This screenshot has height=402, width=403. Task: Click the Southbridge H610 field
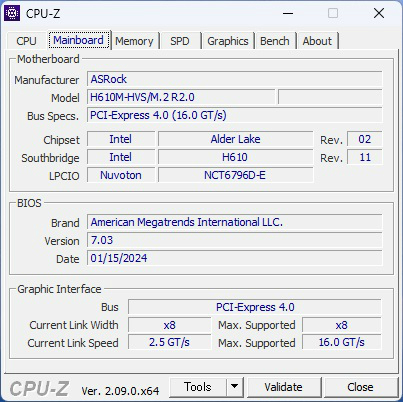click(235, 157)
